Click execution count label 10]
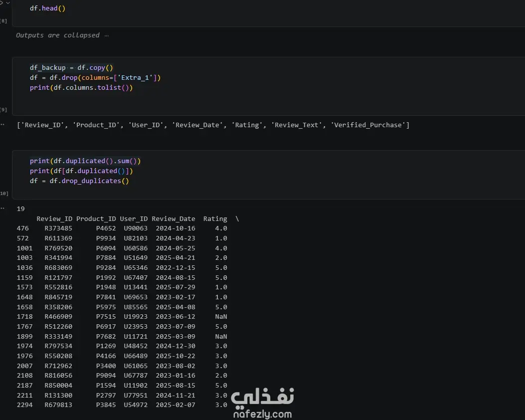Viewport: 525px width, 420px height. [4, 193]
